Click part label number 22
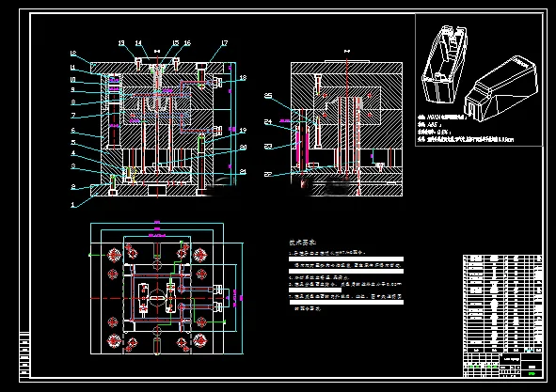Image resolution: width=556 pixels, height=392 pixels. (268, 174)
